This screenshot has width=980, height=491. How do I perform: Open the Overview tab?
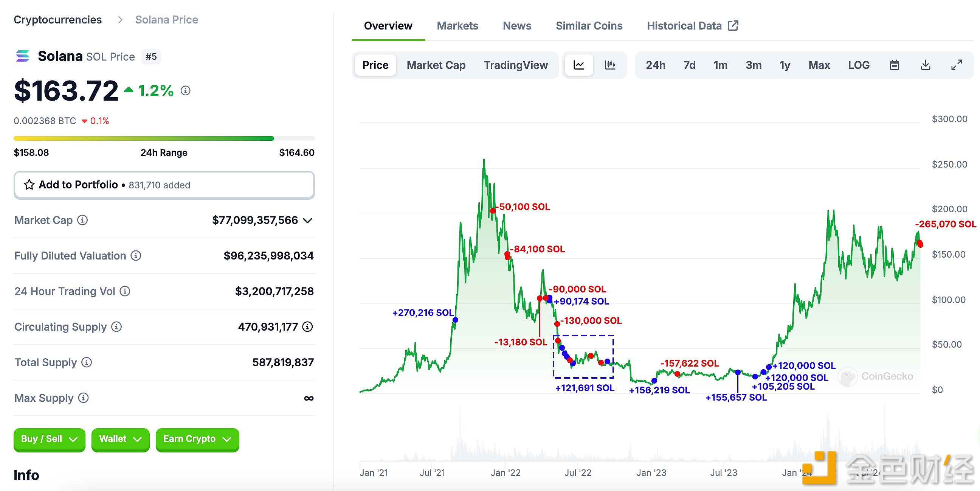pos(388,25)
